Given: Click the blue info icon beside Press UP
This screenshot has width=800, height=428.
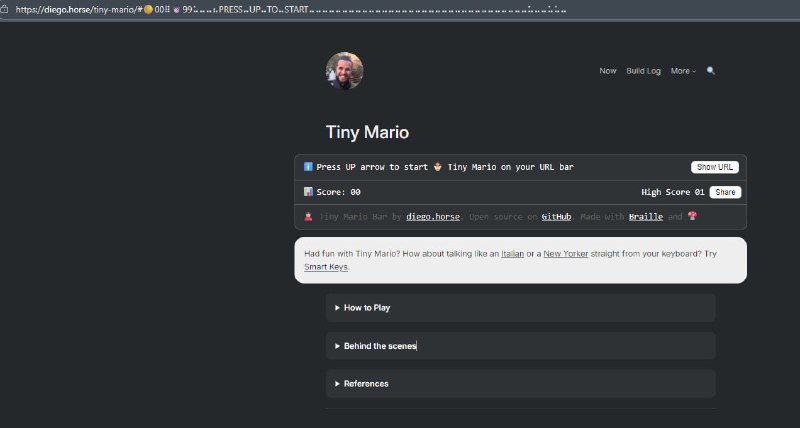Looking at the screenshot, I should coord(308,167).
